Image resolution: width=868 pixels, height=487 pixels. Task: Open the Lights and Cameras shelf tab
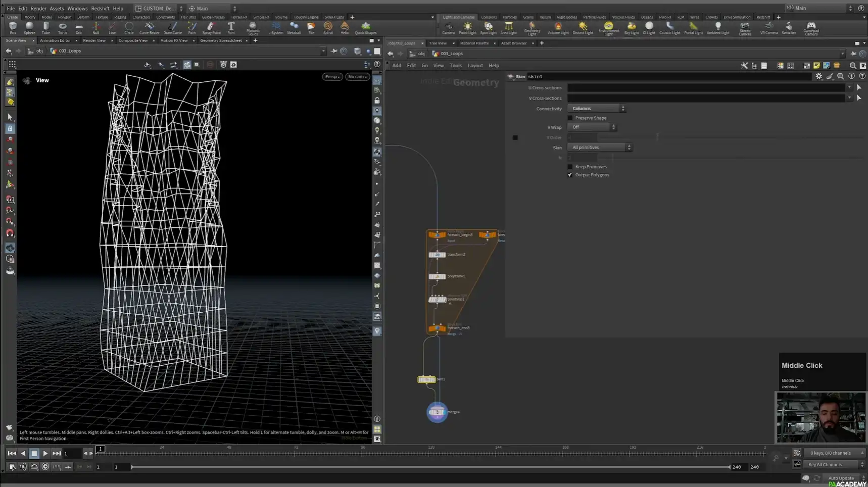[x=458, y=17]
